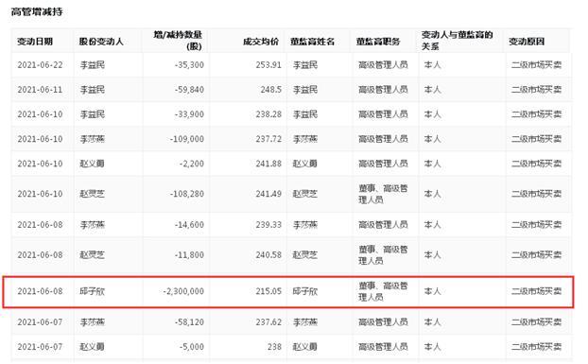This screenshot has width=588, height=364.
Task: Select the average price cell 241.88
Action: coord(268,164)
